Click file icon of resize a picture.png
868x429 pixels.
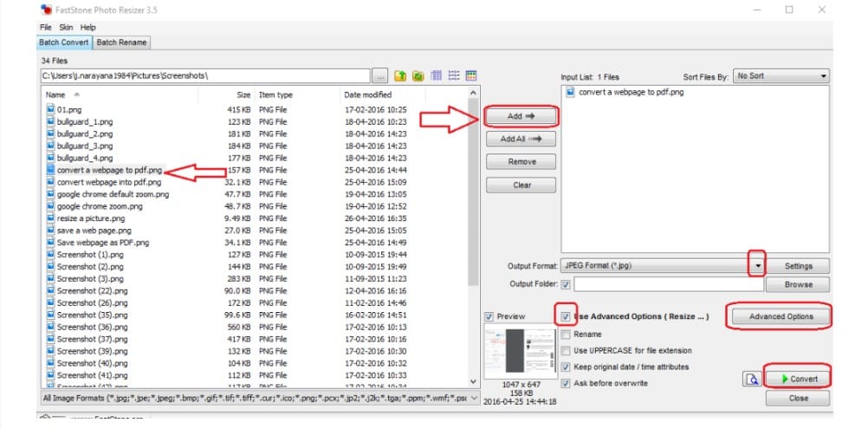pyautogui.click(x=51, y=218)
